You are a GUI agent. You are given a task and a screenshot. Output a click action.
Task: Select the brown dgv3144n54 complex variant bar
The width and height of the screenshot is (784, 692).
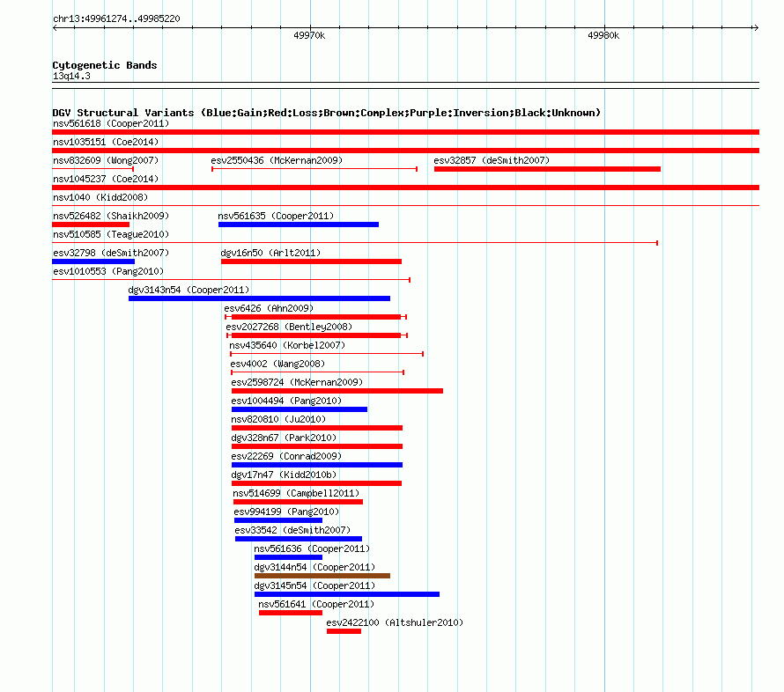[x=322, y=576]
